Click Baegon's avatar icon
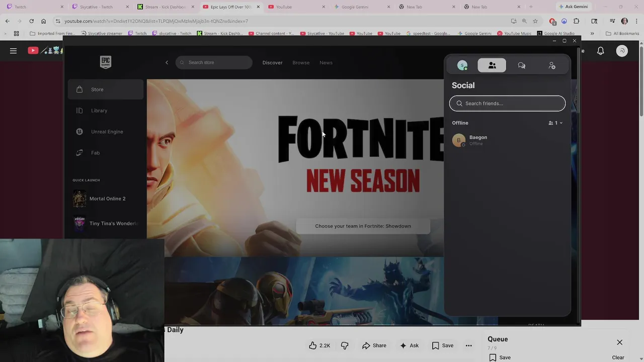 (x=458, y=140)
